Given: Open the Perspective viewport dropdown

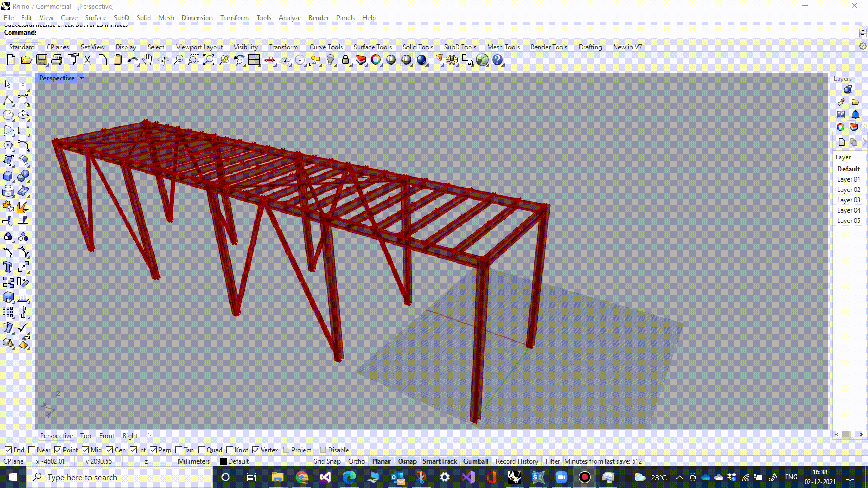Looking at the screenshot, I should tap(81, 78).
